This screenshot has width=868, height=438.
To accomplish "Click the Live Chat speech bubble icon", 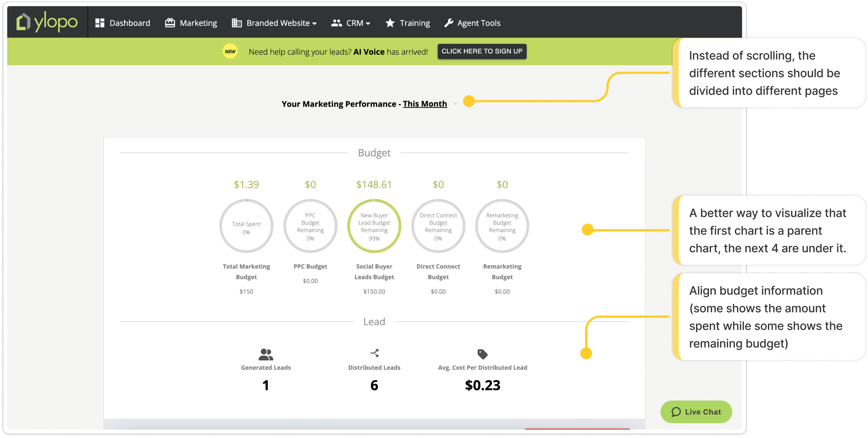I will coord(676,412).
